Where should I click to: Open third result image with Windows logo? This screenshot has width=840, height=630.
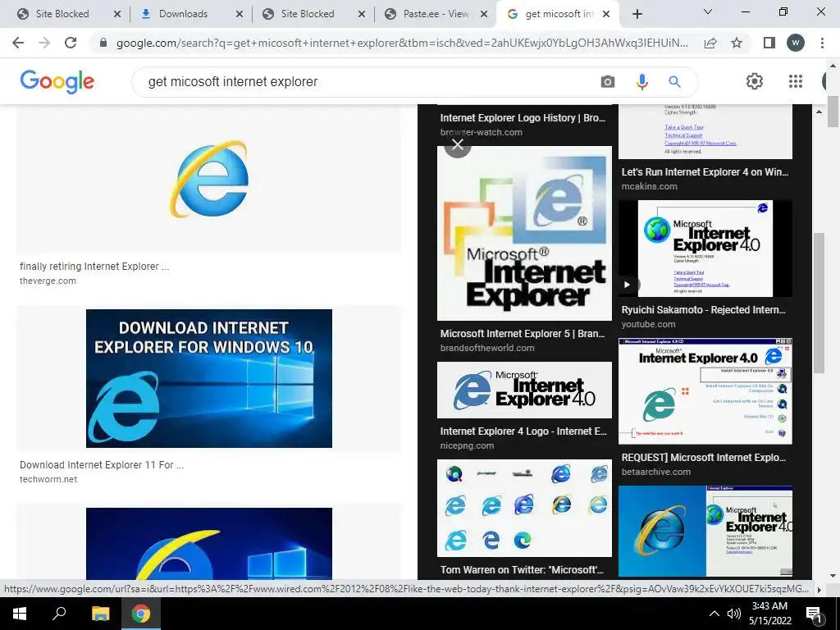[x=209, y=543]
